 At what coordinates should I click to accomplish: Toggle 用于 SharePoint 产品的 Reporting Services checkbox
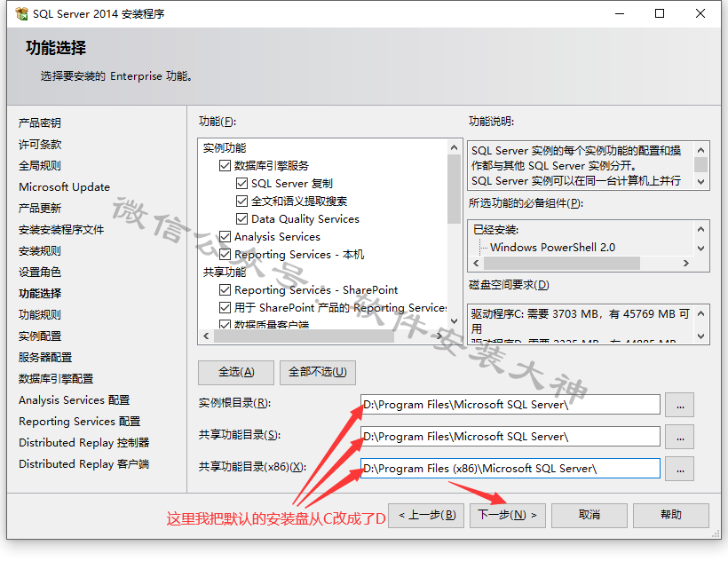click(225, 308)
